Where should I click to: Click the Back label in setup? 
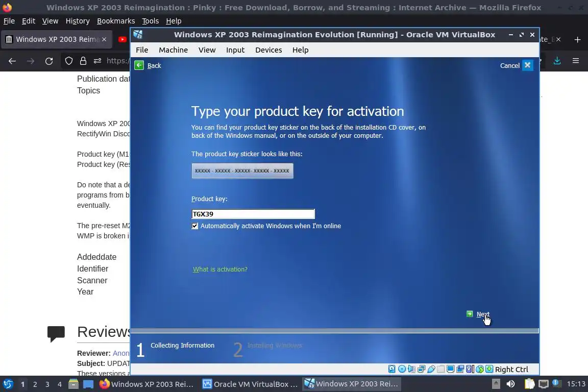click(x=154, y=66)
